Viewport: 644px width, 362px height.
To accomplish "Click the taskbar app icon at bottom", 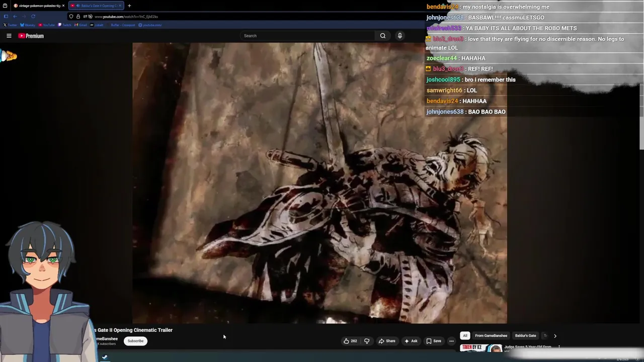I will (105, 357).
